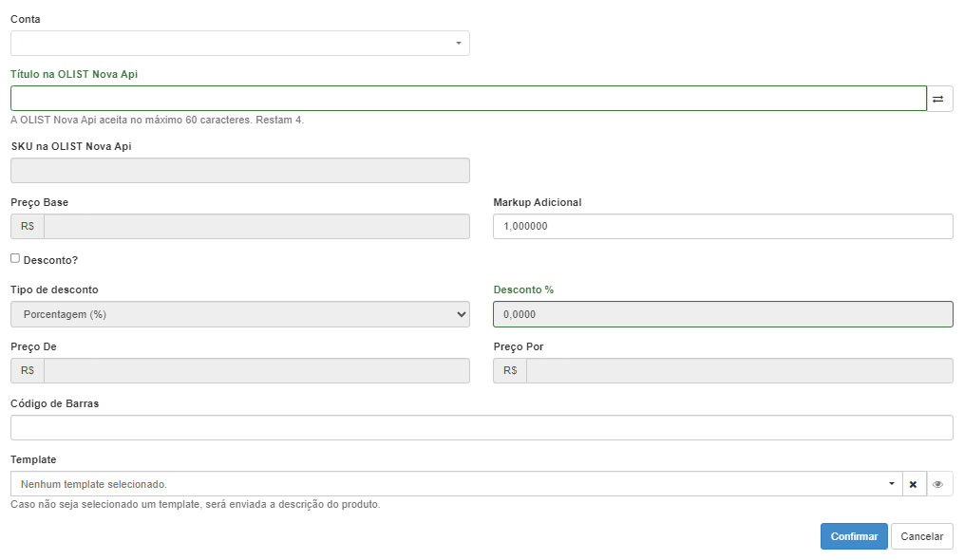Image resolution: width=964 pixels, height=560 pixels.
Task: Click the Cancelar button
Action: coord(921,536)
